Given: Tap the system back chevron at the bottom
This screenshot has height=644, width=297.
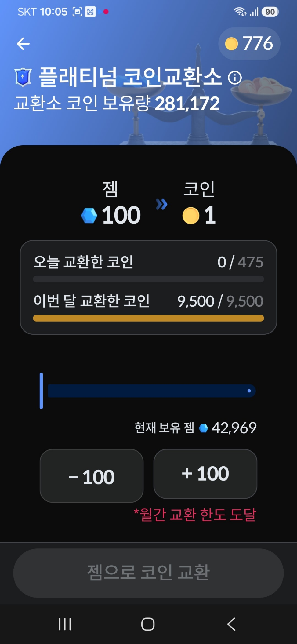Looking at the screenshot, I should pyautogui.click(x=231, y=624).
